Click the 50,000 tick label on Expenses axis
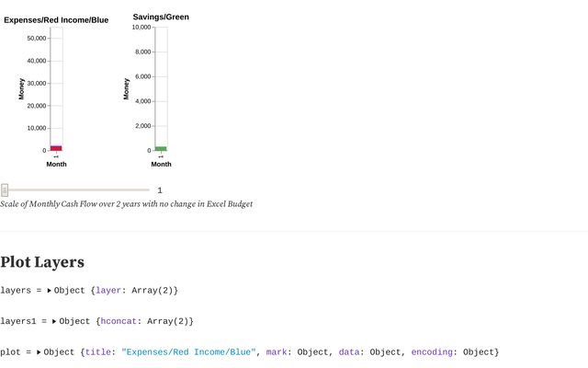The width and height of the screenshot is (588, 368). pyautogui.click(x=37, y=39)
